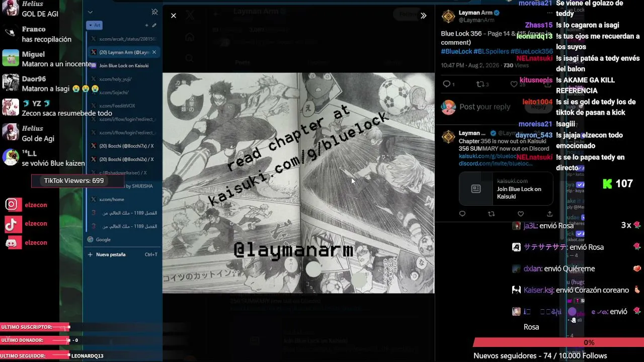Switch to the x.com/holy_yuji/ tab

pyautogui.click(x=123, y=79)
